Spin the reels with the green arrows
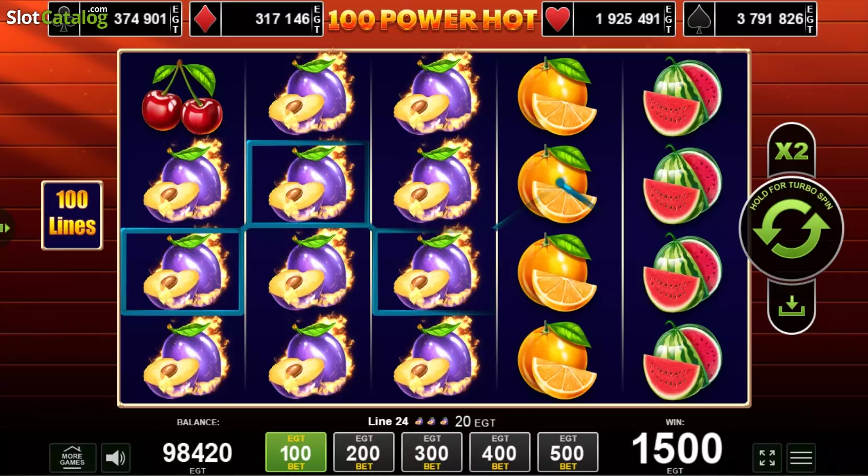This screenshot has width=868, height=476. pyautogui.click(x=791, y=229)
